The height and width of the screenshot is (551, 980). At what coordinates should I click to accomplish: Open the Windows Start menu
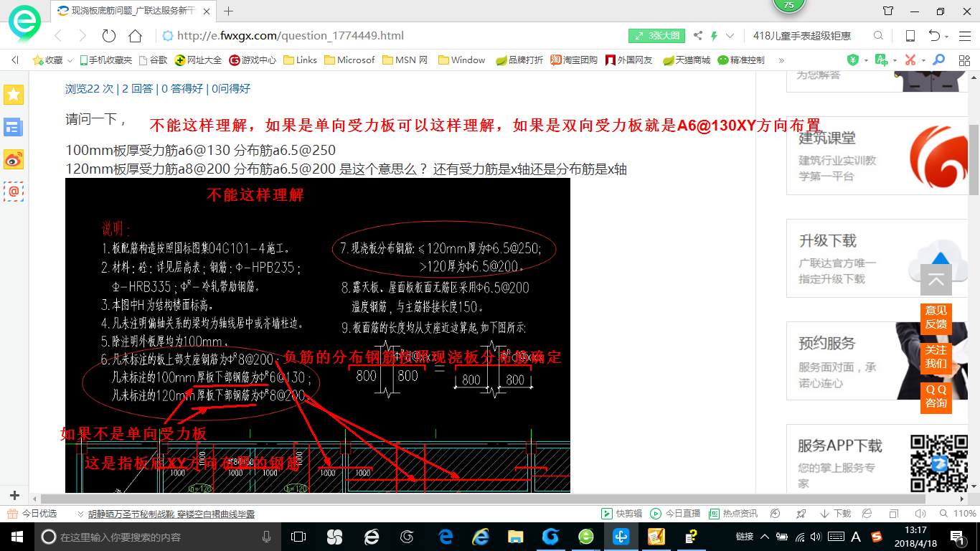[17, 537]
